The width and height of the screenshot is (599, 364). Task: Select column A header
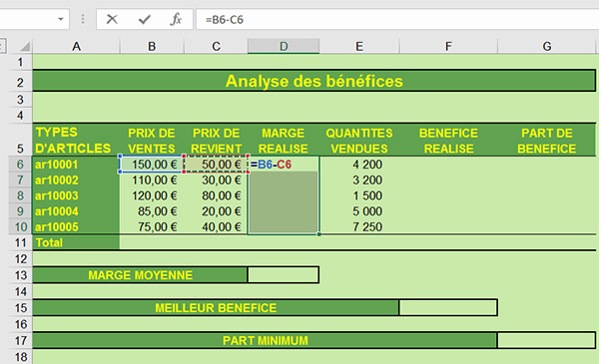pyautogui.click(x=77, y=46)
